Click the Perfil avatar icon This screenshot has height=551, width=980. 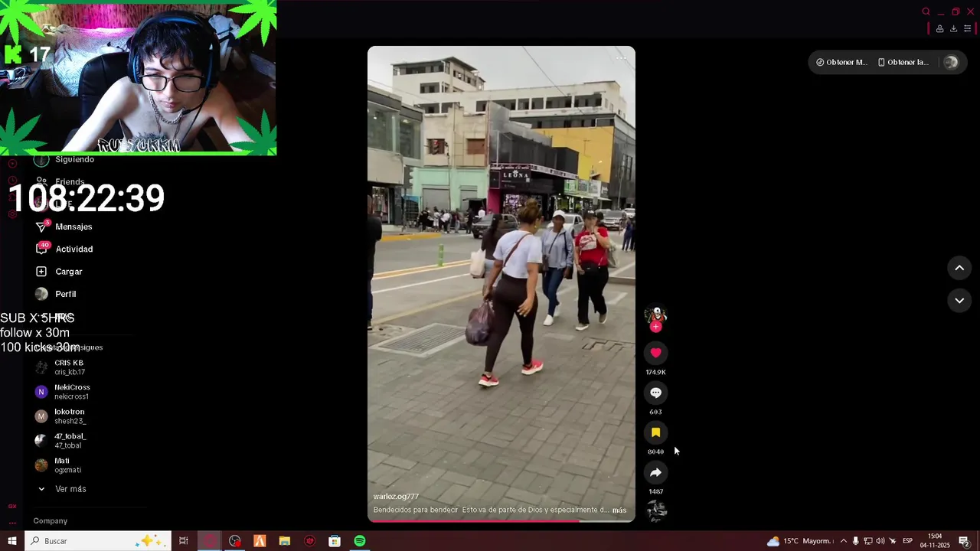(x=41, y=294)
